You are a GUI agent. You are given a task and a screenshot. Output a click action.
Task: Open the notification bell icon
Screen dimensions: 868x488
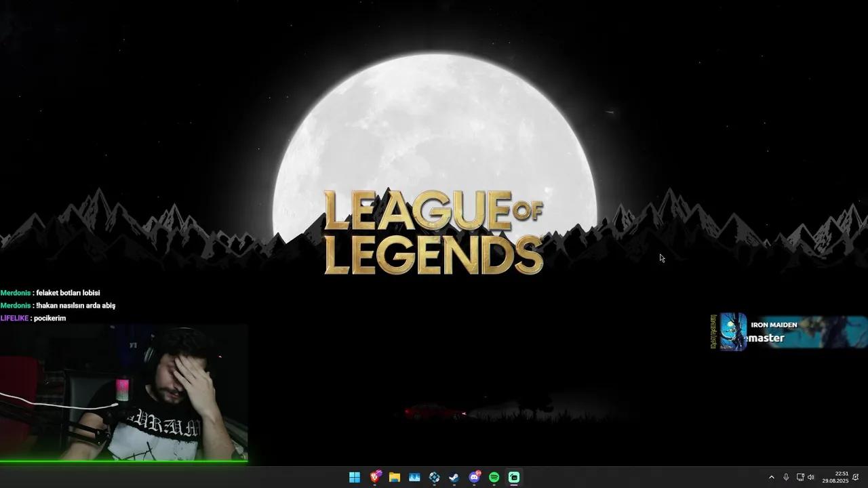[856, 477]
